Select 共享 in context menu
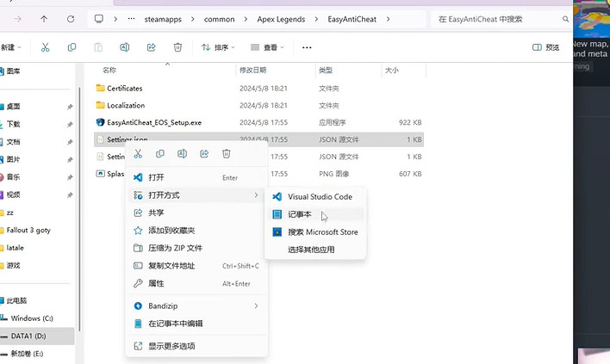The height and width of the screenshot is (364, 610). (x=196, y=213)
